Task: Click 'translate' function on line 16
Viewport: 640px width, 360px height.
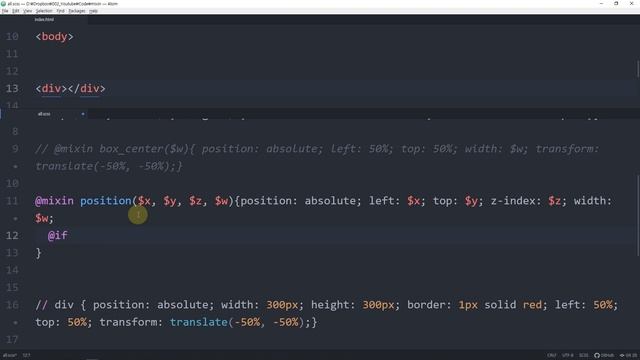Action: [199, 322]
